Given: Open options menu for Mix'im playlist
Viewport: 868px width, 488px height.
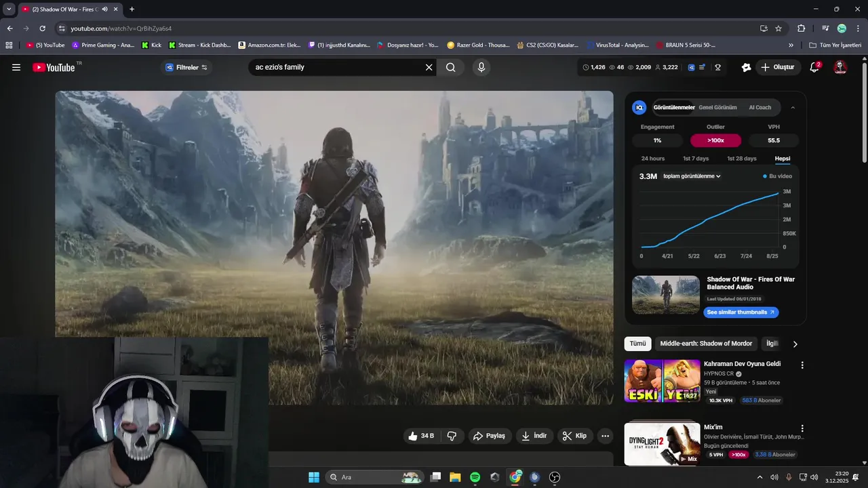Looking at the screenshot, I should [802, 428].
